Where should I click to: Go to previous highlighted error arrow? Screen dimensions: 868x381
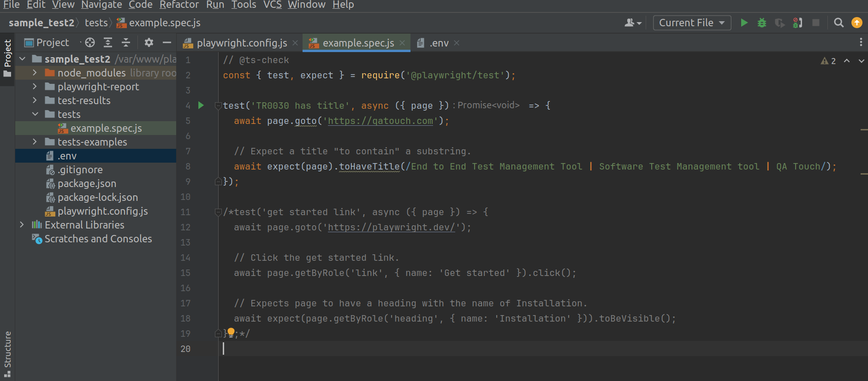coord(847,61)
